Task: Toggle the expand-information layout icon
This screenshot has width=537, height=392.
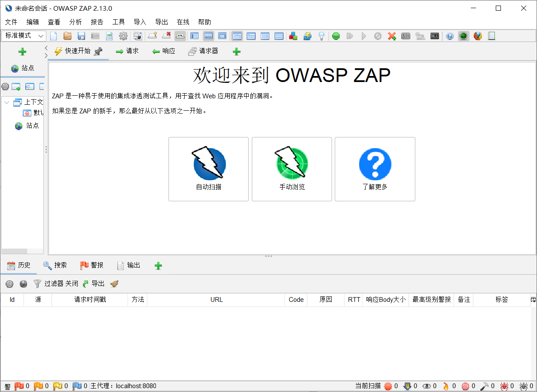Action: [x=208, y=36]
